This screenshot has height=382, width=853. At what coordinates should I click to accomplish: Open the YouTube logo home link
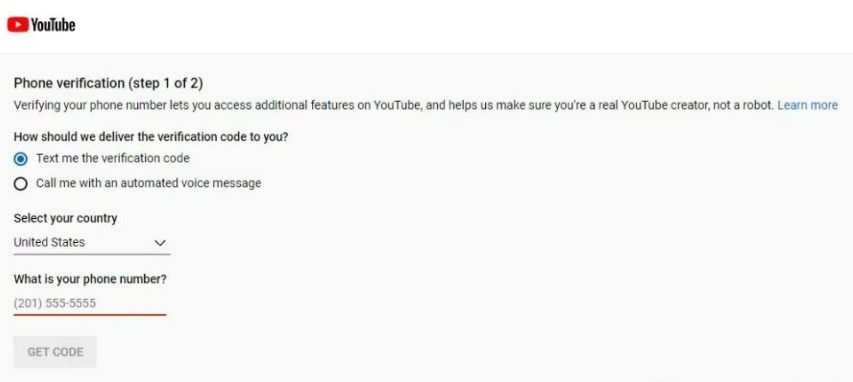41,25
